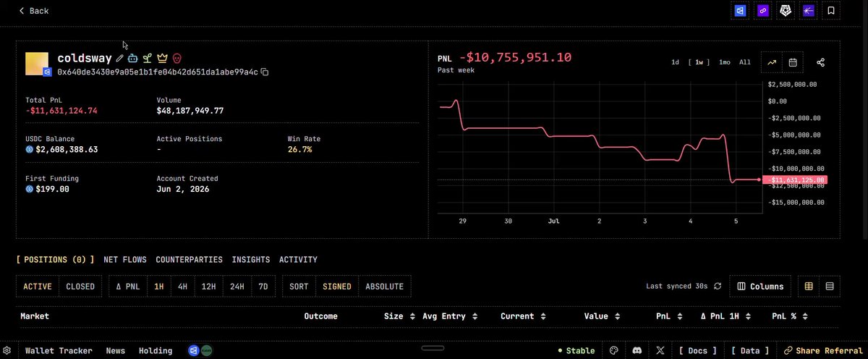Set Δ PNL interval to 12H

tap(209, 287)
